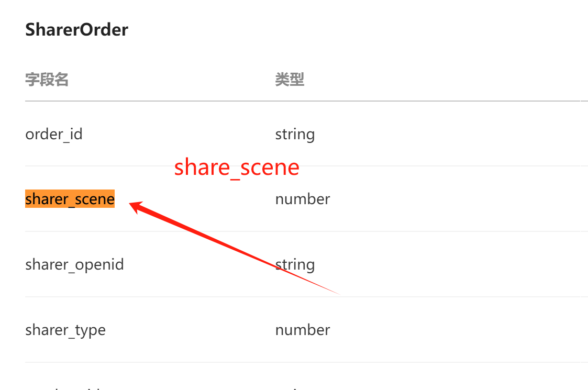Select the 字段名 column header
This screenshot has height=390, width=588.
(x=47, y=80)
